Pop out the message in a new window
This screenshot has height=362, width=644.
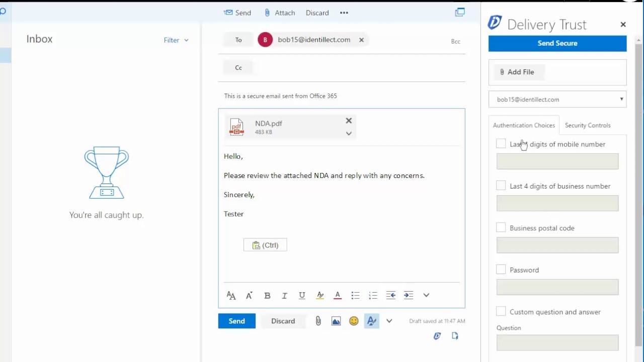click(x=460, y=12)
